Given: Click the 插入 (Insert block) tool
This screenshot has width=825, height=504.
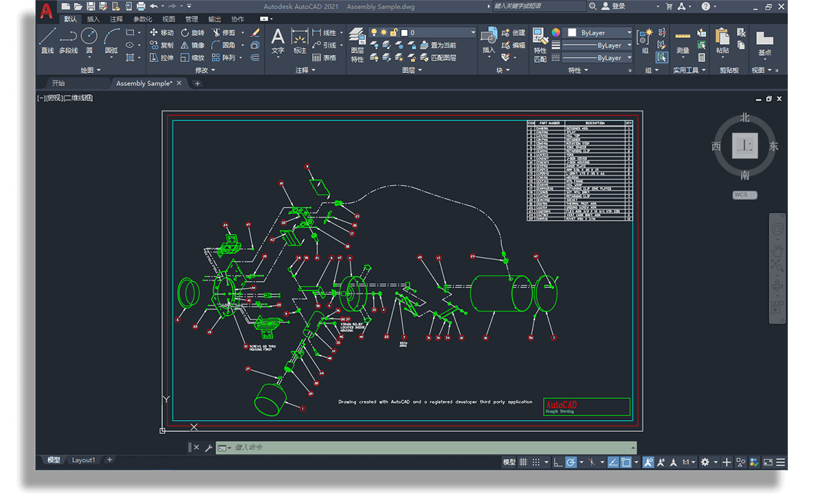Looking at the screenshot, I should coord(489,41).
